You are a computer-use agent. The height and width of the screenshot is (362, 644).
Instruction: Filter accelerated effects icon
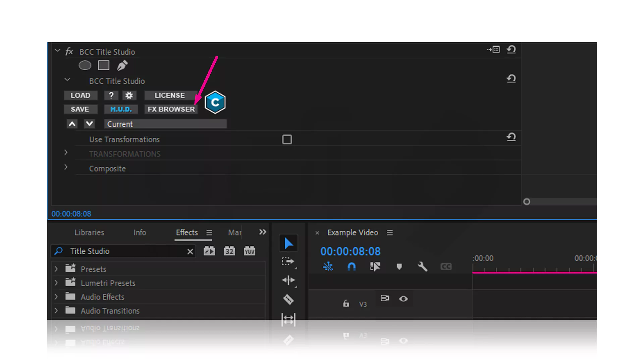(x=209, y=251)
